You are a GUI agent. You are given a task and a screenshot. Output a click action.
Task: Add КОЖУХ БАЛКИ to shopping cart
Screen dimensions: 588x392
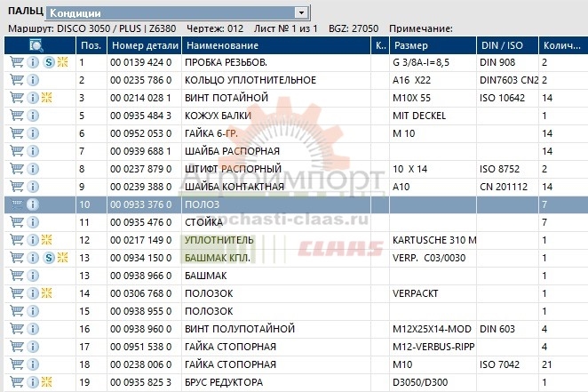click(16, 116)
